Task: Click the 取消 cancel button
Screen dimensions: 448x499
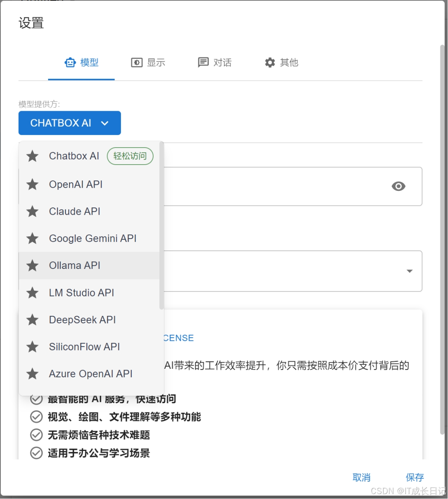Action: coord(361,478)
